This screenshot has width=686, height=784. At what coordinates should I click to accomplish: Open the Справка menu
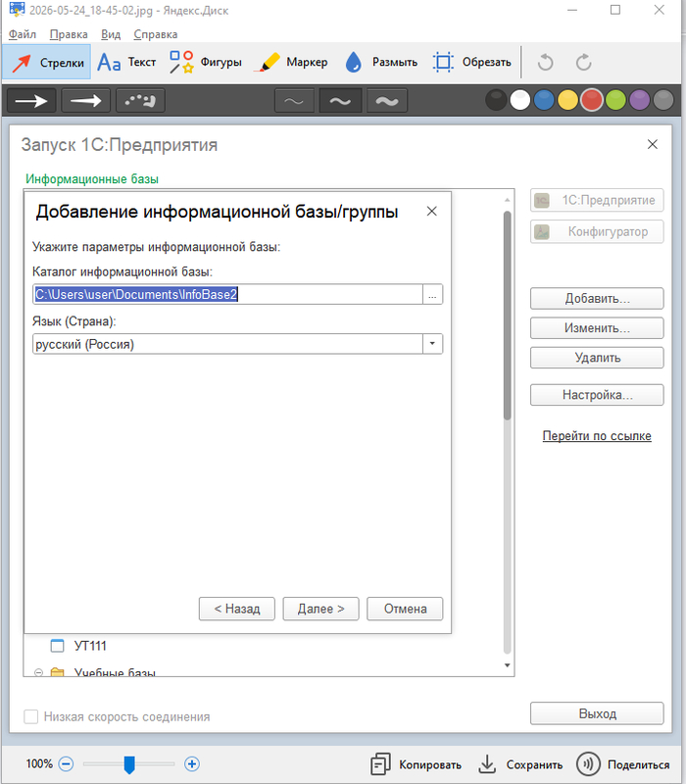[156, 34]
